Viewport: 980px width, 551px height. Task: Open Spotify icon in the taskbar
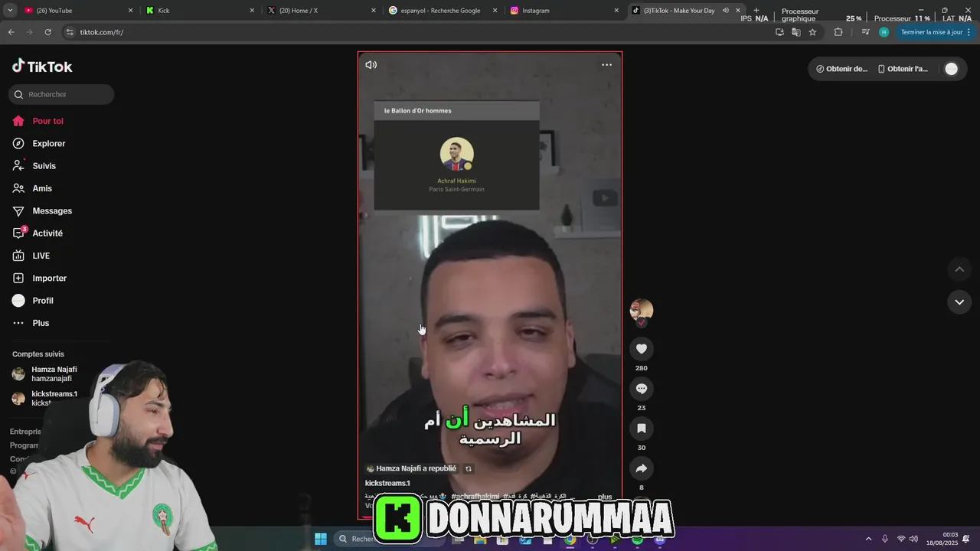[637, 540]
